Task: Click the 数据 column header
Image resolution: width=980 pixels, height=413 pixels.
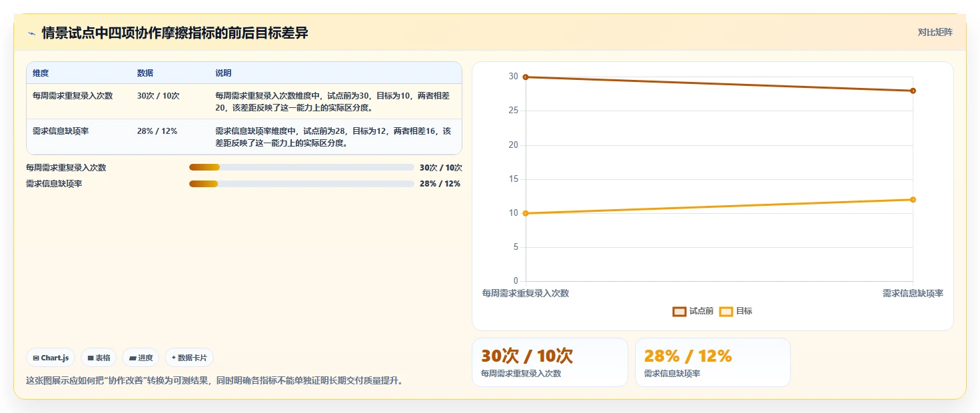Action: pos(145,73)
